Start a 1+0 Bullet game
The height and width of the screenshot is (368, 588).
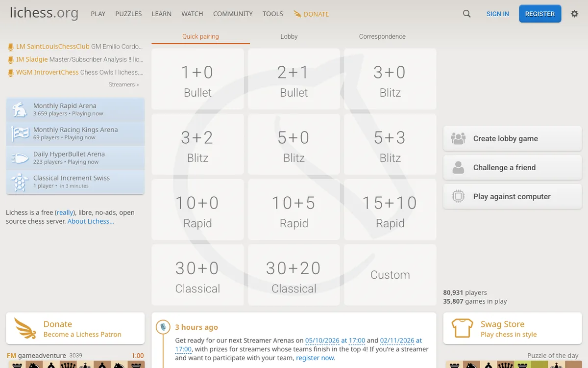197,79
